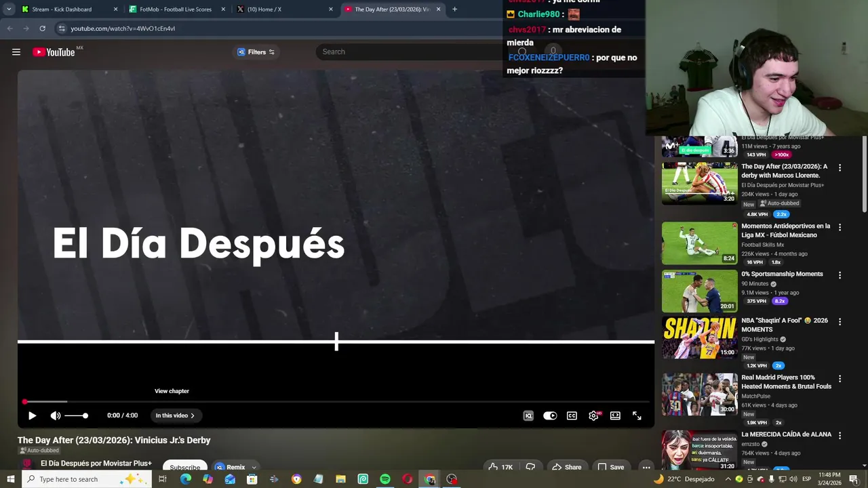
Task: Enter fullscreen mode in the player
Action: 637,415
